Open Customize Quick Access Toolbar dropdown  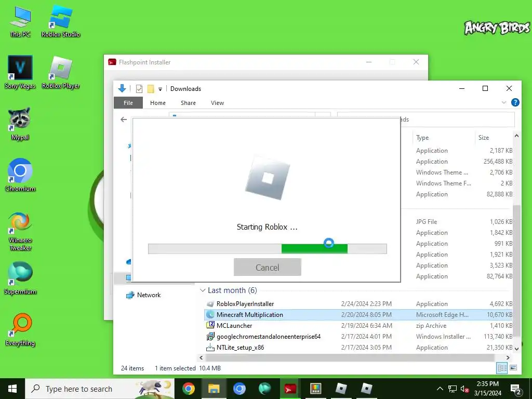[160, 89]
